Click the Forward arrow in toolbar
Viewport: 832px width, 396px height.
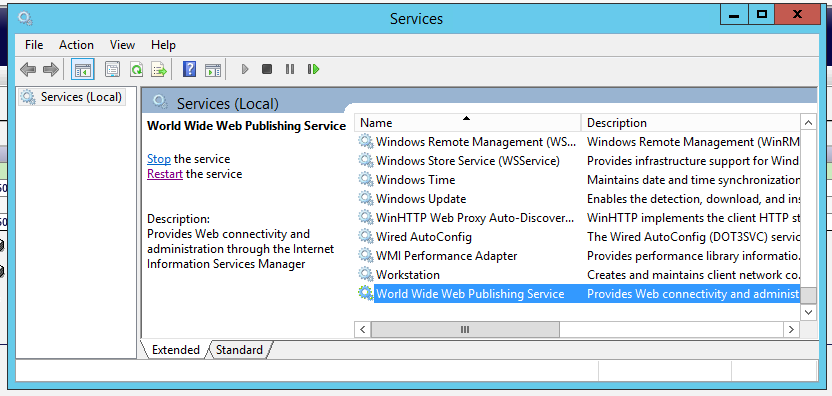[51, 69]
